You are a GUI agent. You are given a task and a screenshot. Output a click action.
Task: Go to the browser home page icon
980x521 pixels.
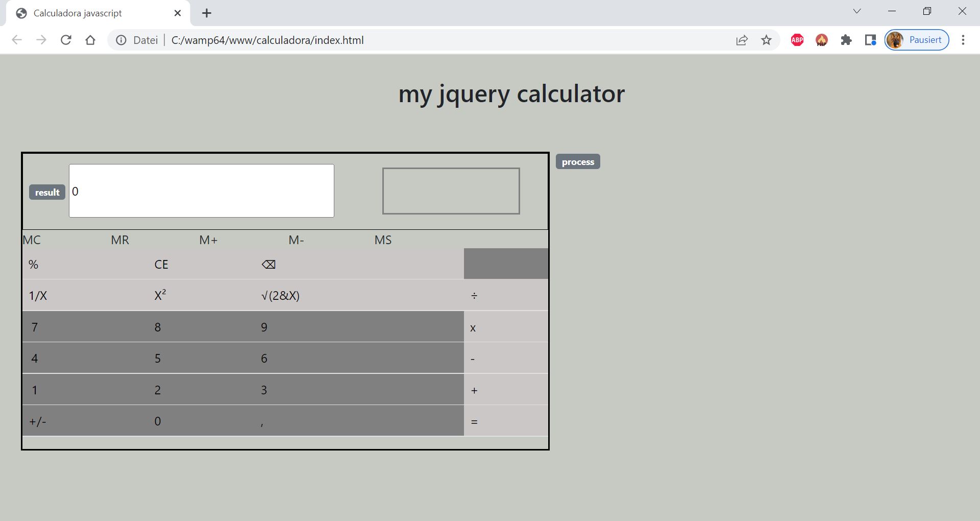pyautogui.click(x=90, y=40)
